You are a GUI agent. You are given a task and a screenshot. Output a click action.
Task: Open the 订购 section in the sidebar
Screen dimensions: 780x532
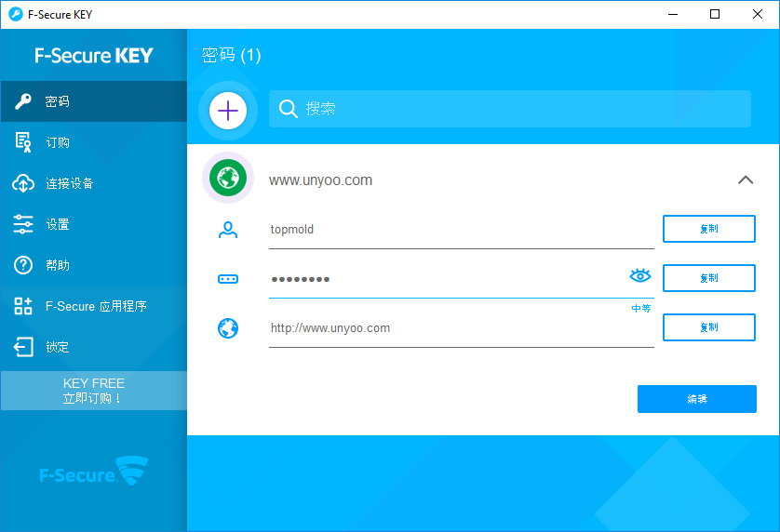coord(93,142)
